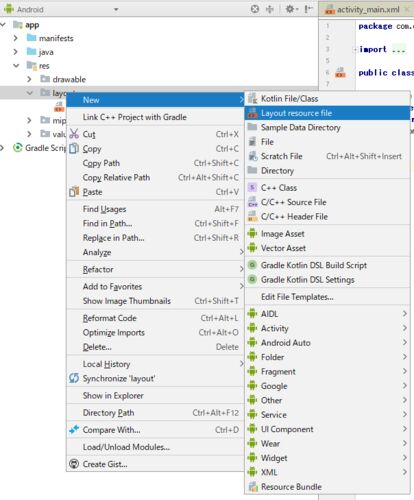Image resolution: width=414 pixels, height=500 pixels.
Task: Select Copy Relative Path entry
Action: (155, 177)
